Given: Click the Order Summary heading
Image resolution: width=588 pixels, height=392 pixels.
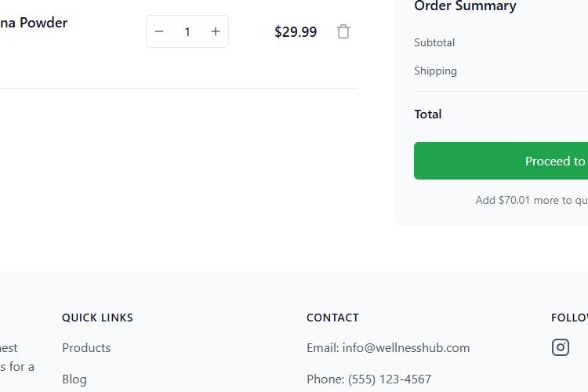Looking at the screenshot, I should pos(466,5).
